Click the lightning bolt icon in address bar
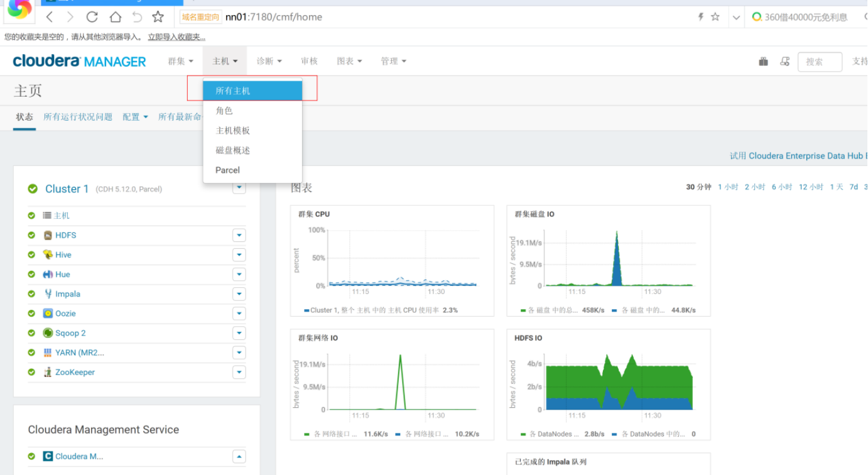Image resolution: width=868 pixels, height=475 pixels. [x=701, y=17]
